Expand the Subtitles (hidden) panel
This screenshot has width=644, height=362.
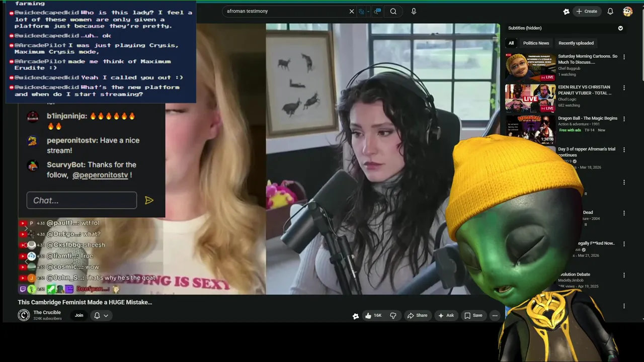pos(620,28)
